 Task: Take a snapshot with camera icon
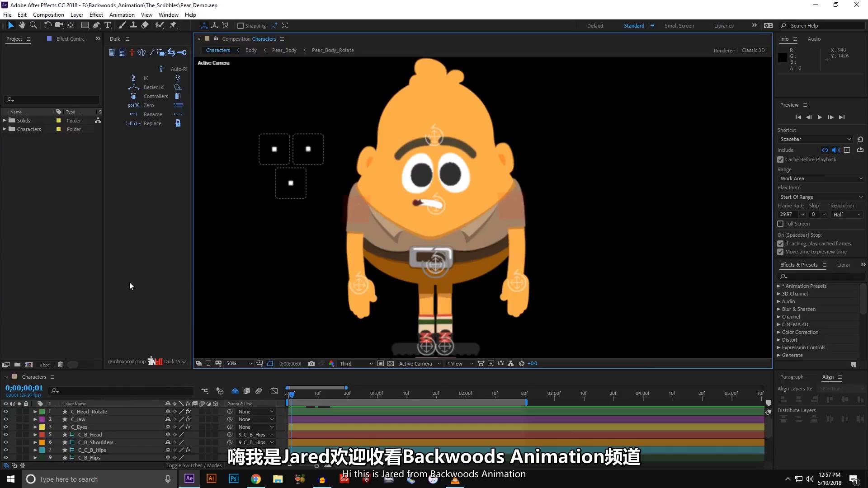click(x=311, y=363)
